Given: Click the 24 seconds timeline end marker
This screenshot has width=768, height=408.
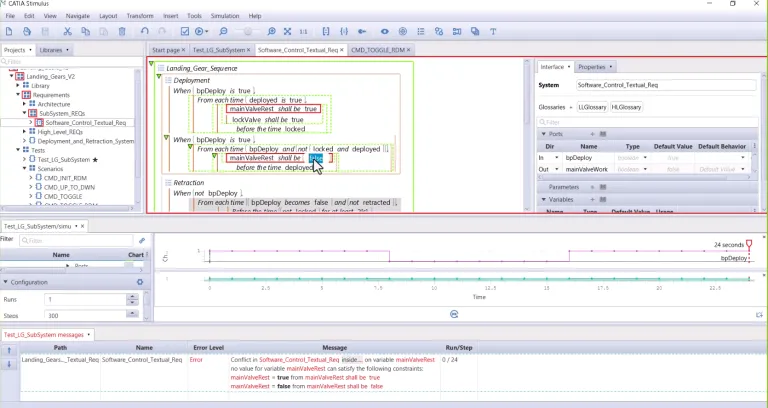Looking at the screenshot, I should 749,244.
